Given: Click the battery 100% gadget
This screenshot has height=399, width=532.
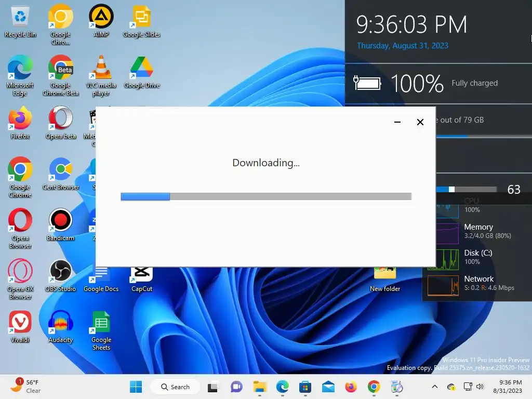Looking at the screenshot, I should (x=417, y=84).
